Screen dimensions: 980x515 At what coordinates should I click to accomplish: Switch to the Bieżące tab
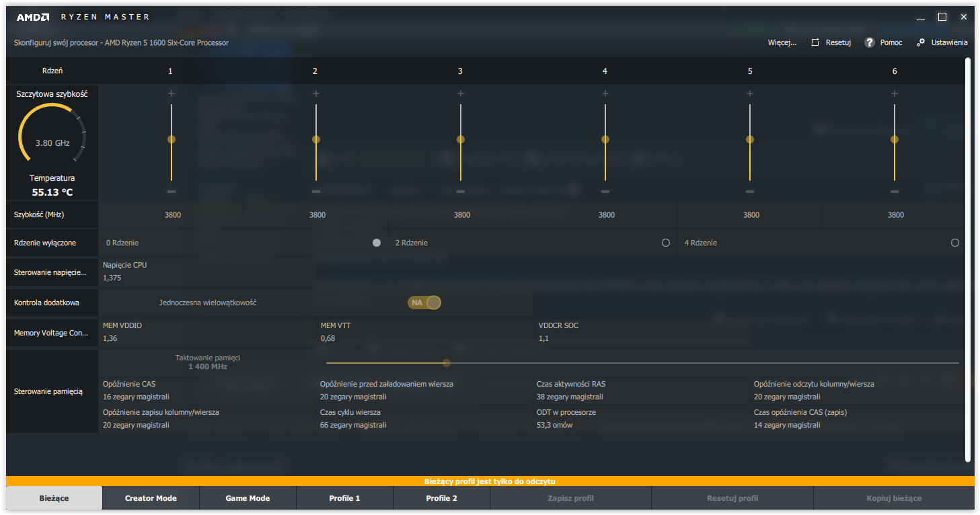tap(54, 498)
